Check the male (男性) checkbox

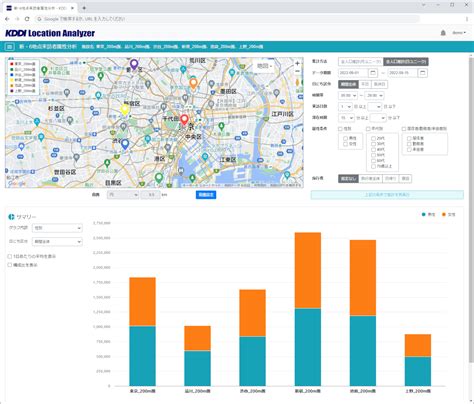(x=345, y=138)
